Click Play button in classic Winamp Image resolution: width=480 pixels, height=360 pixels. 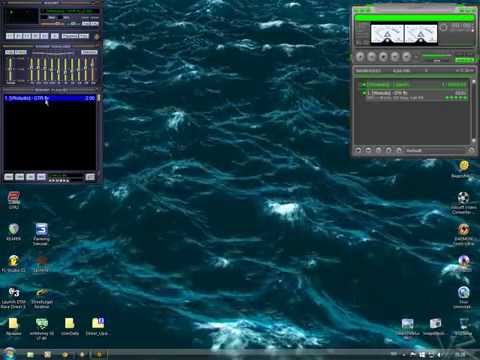click(19, 36)
